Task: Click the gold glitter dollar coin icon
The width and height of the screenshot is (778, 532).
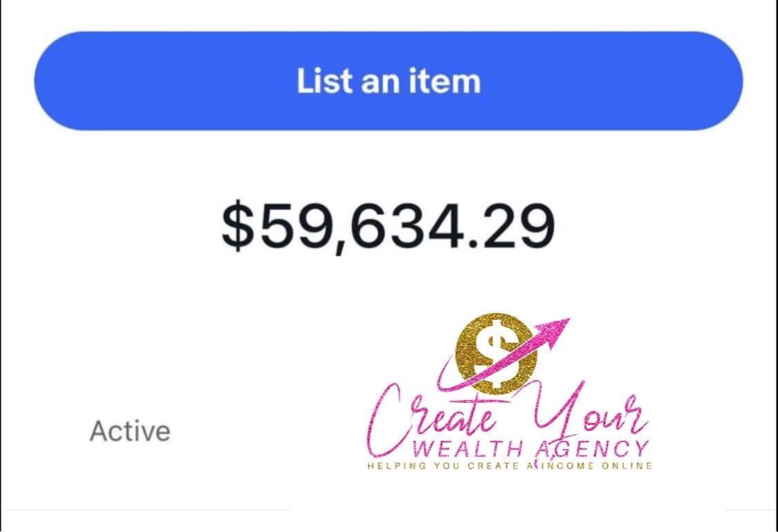Action: [496, 353]
